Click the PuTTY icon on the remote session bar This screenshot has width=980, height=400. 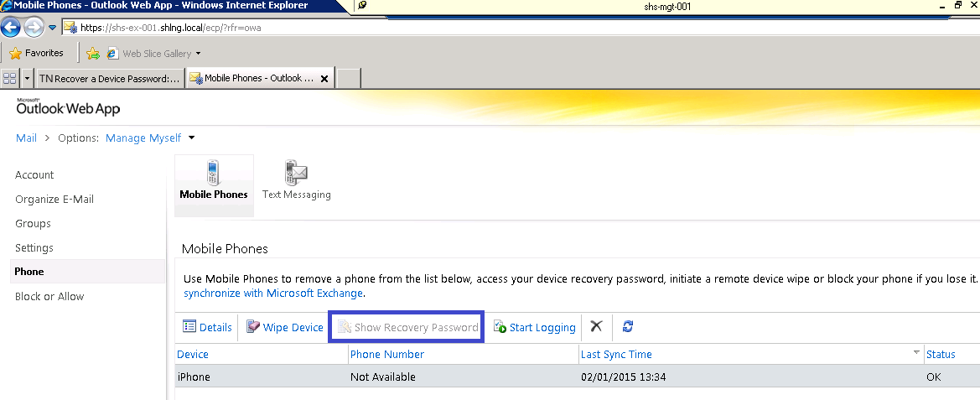[362, 6]
